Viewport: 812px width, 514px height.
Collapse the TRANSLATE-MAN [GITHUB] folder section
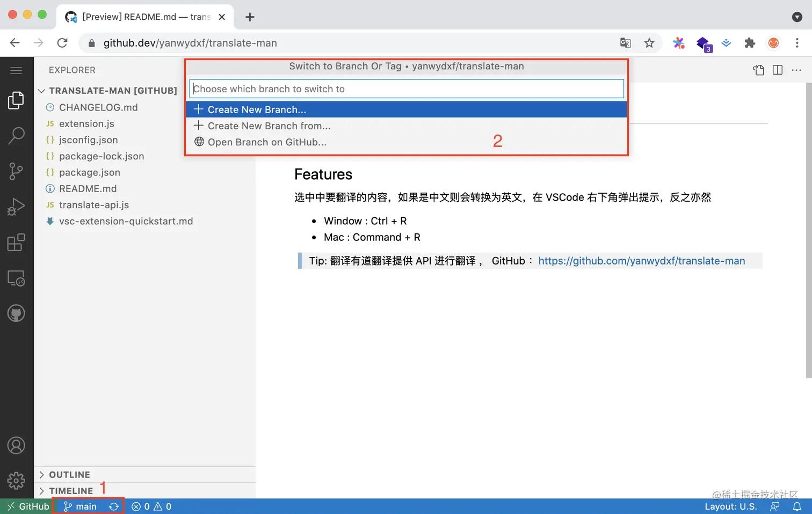(x=107, y=91)
